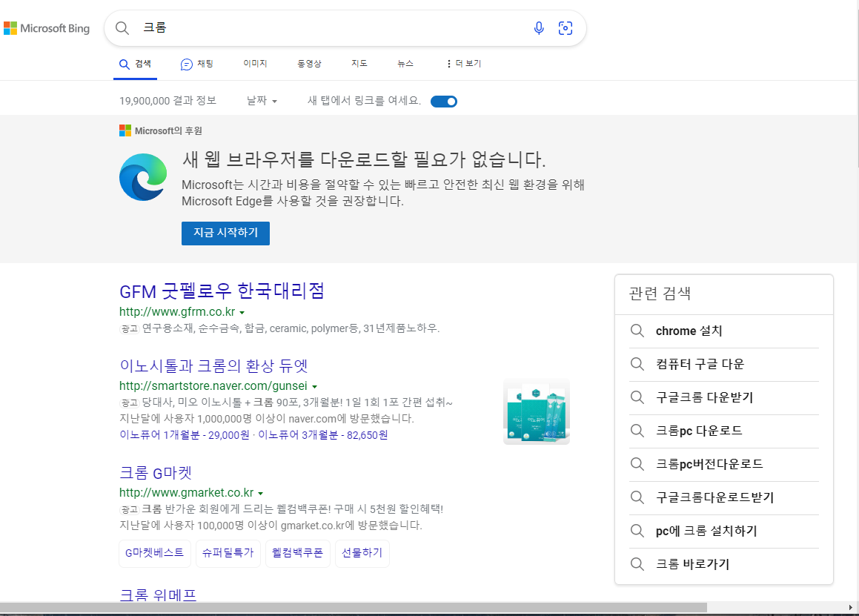Viewport: 859px width, 616px height.
Task: Start voice search with microphone icon
Action: click(x=539, y=28)
